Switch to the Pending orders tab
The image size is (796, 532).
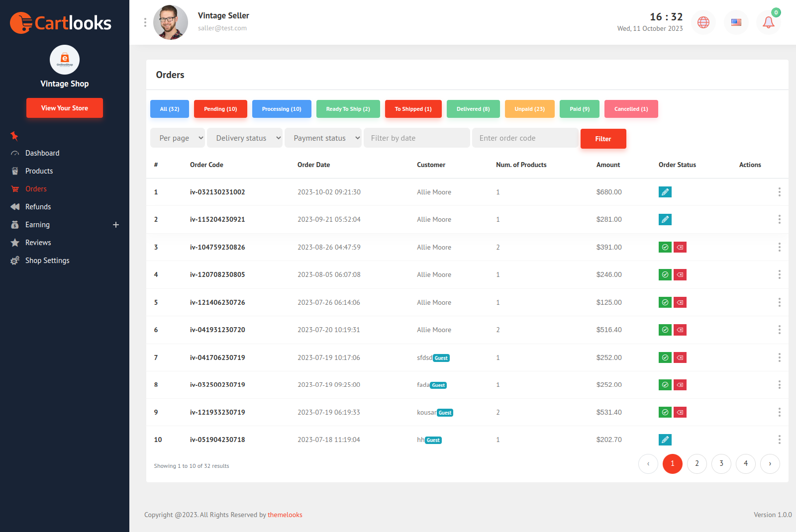click(220, 109)
